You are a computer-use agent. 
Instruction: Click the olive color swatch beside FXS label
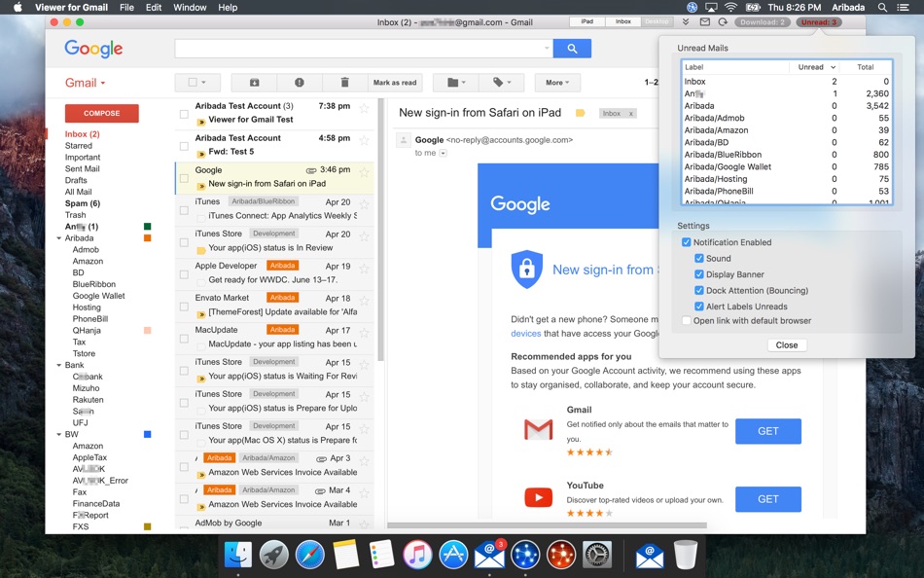click(147, 526)
